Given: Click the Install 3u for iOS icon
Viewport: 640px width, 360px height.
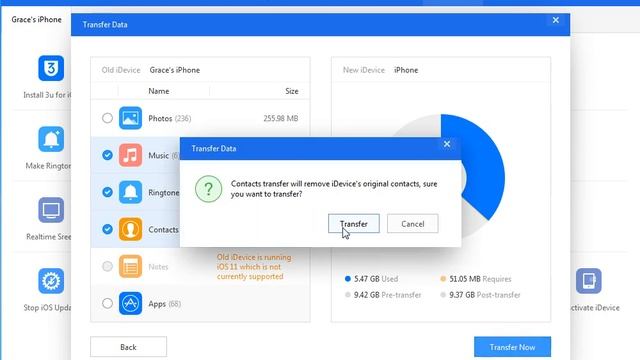Looking at the screenshot, I should click(x=51, y=68).
